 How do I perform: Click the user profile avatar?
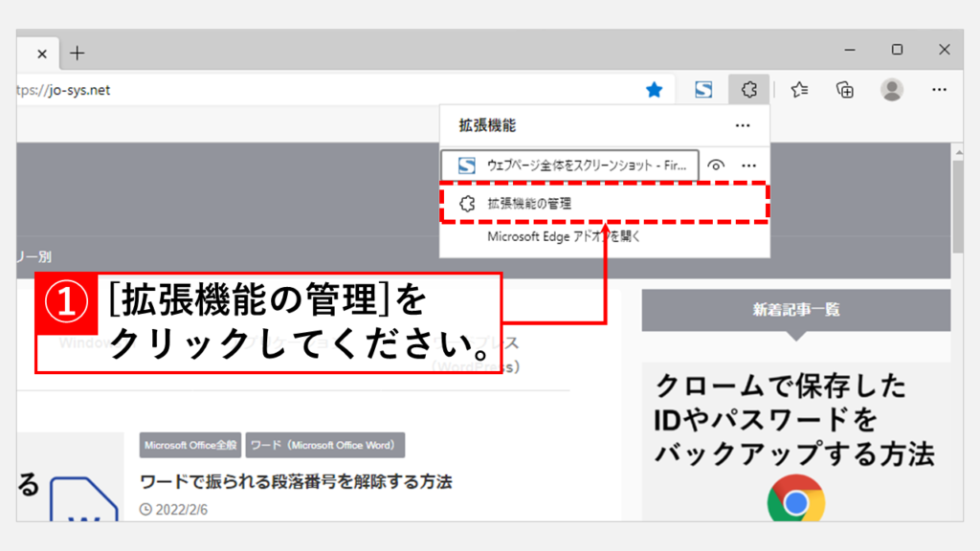(x=892, y=90)
